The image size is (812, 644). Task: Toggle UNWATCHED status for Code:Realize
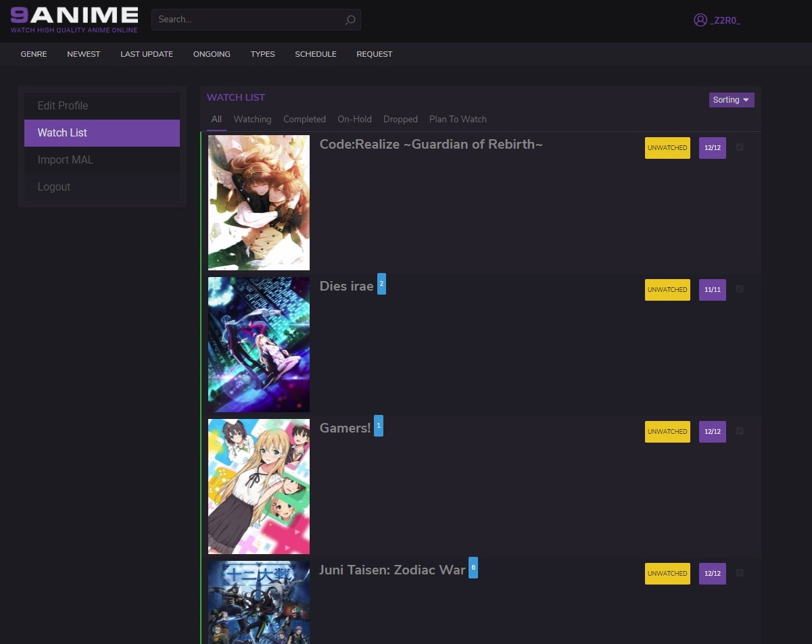coord(667,147)
